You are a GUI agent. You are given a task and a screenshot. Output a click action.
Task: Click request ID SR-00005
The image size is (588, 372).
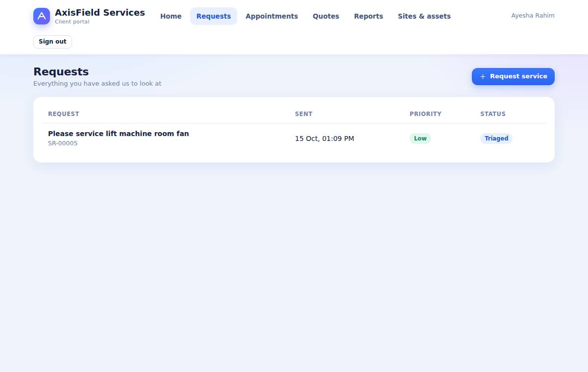[63, 143]
